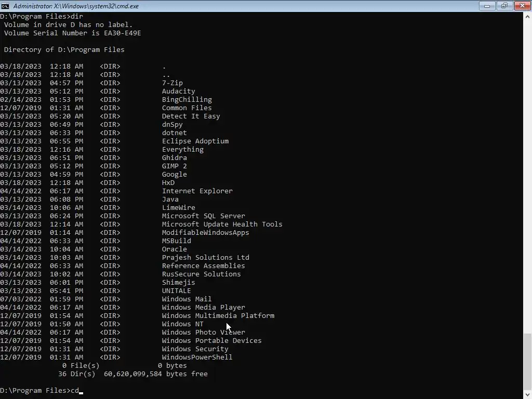Click the Windows Portable Devices entry

pos(212,341)
